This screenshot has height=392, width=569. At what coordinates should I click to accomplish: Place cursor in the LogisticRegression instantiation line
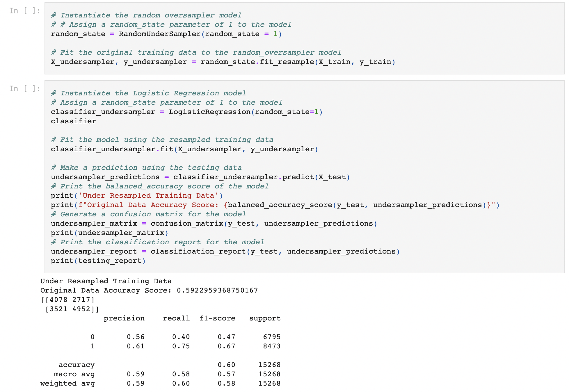pyautogui.click(x=186, y=112)
